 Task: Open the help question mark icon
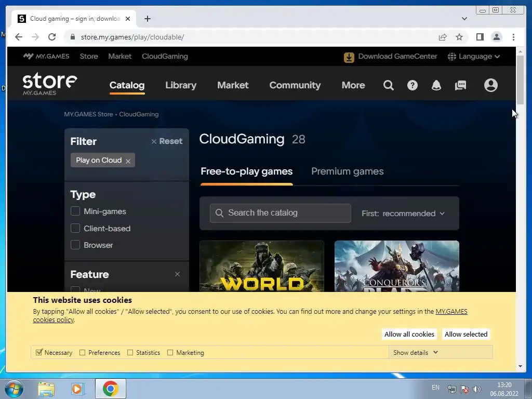[x=412, y=85]
